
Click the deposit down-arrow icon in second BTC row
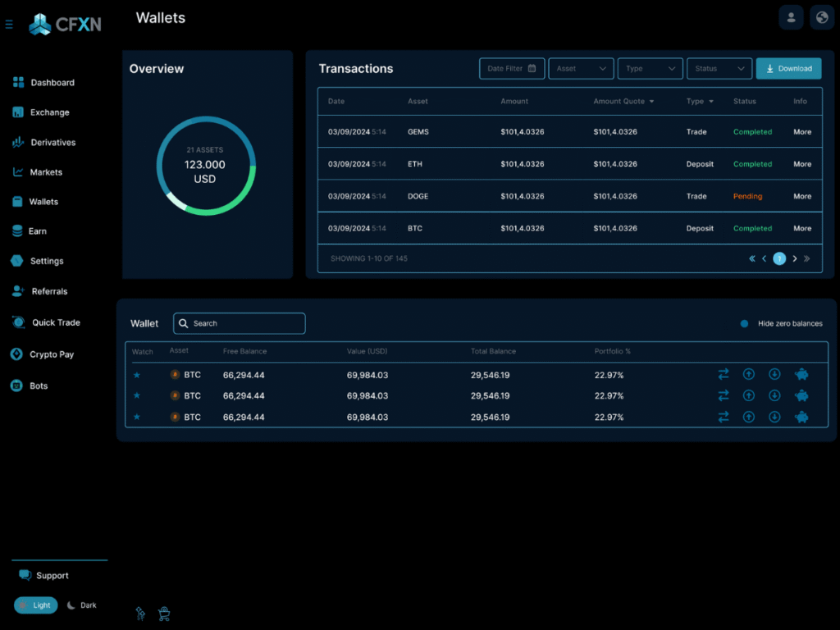774,395
